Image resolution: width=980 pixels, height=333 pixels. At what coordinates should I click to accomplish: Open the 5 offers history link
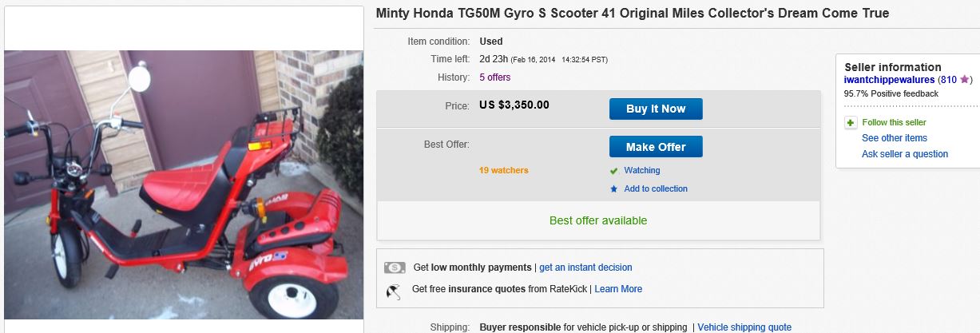pos(494,77)
